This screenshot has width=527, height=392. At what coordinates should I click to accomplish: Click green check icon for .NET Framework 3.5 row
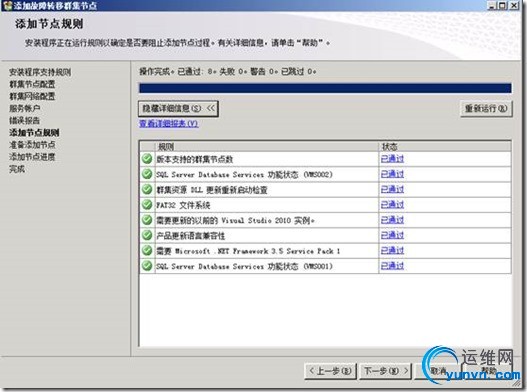pyautogui.click(x=147, y=250)
